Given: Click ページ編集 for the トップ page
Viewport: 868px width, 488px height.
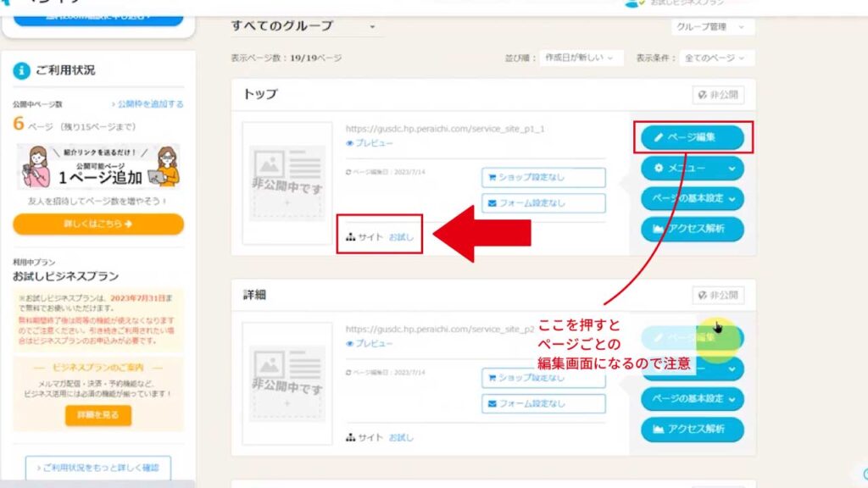Looking at the screenshot, I should click(x=692, y=137).
